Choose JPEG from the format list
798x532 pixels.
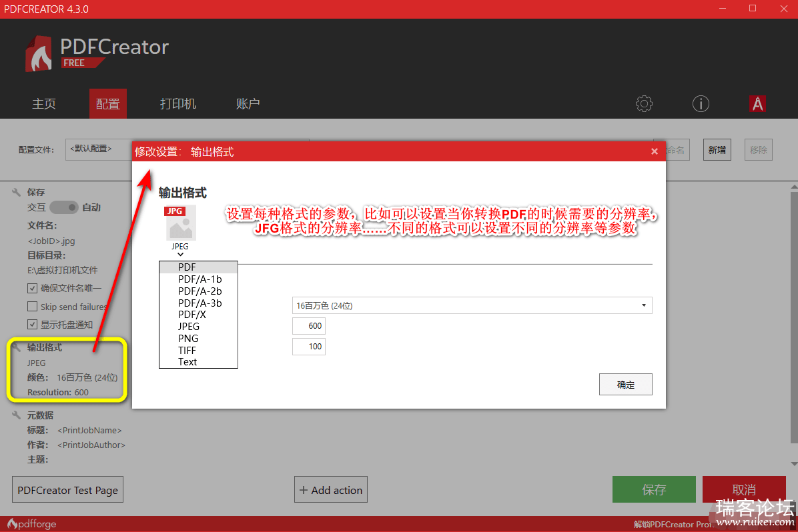[x=198, y=327]
